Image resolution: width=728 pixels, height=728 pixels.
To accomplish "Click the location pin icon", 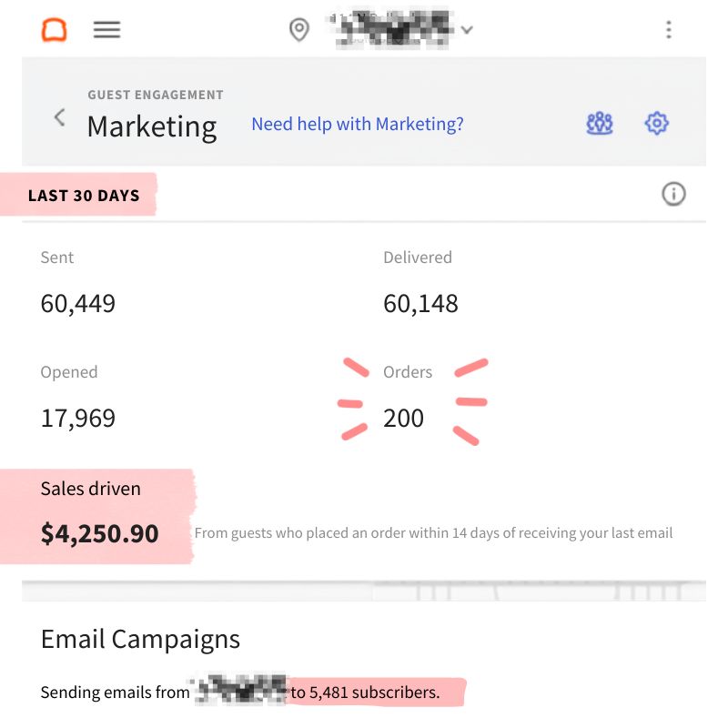I will click(299, 30).
